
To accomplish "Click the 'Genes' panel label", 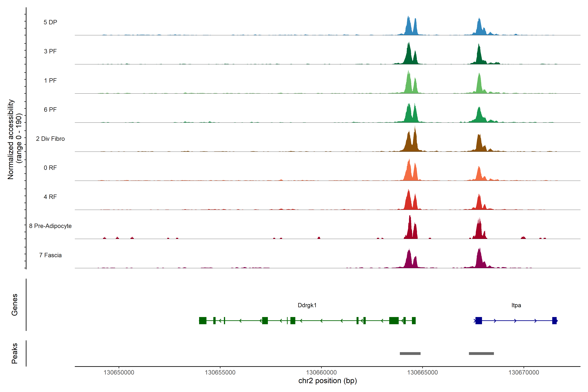I will 15,305.
